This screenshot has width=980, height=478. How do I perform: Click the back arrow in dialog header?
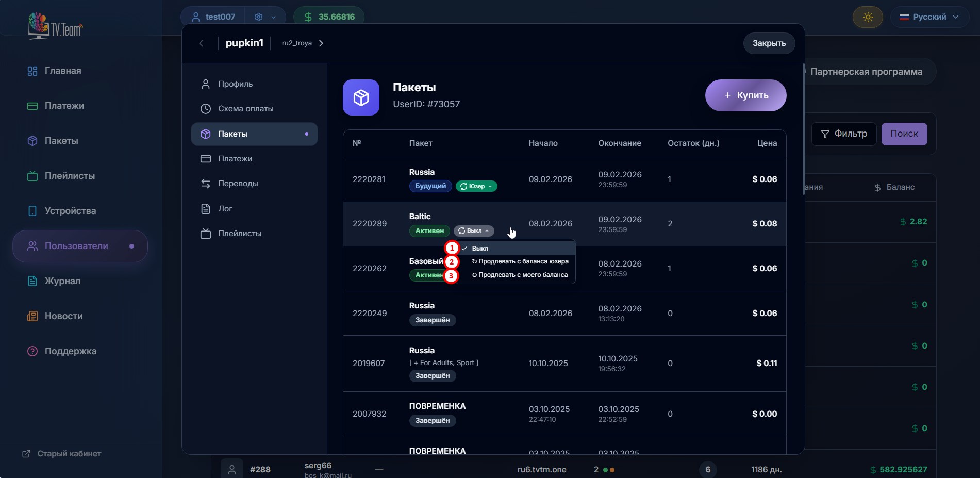[x=202, y=43]
